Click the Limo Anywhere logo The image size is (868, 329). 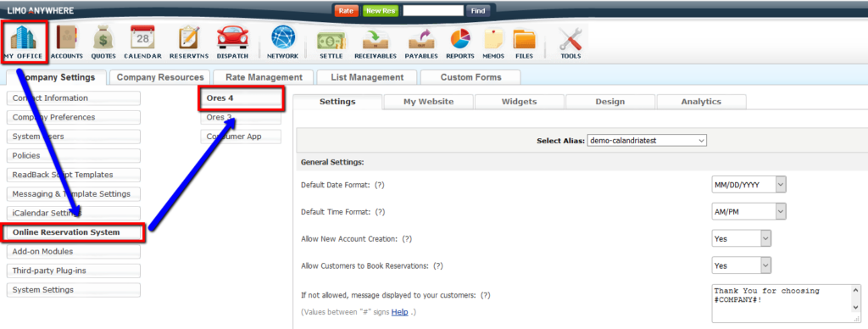(41, 10)
